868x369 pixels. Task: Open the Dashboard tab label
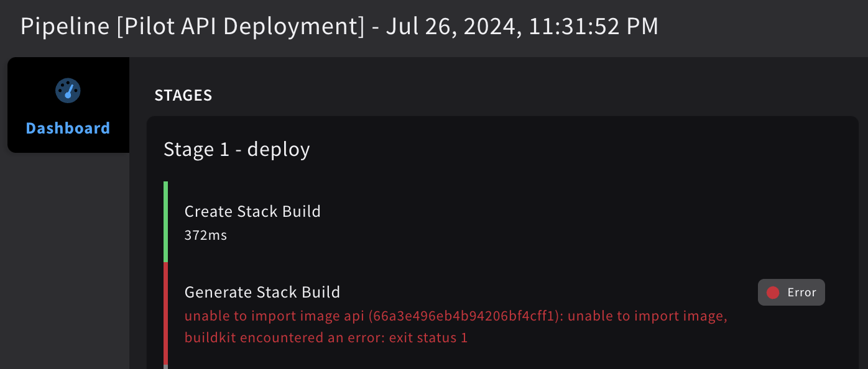[68, 129]
